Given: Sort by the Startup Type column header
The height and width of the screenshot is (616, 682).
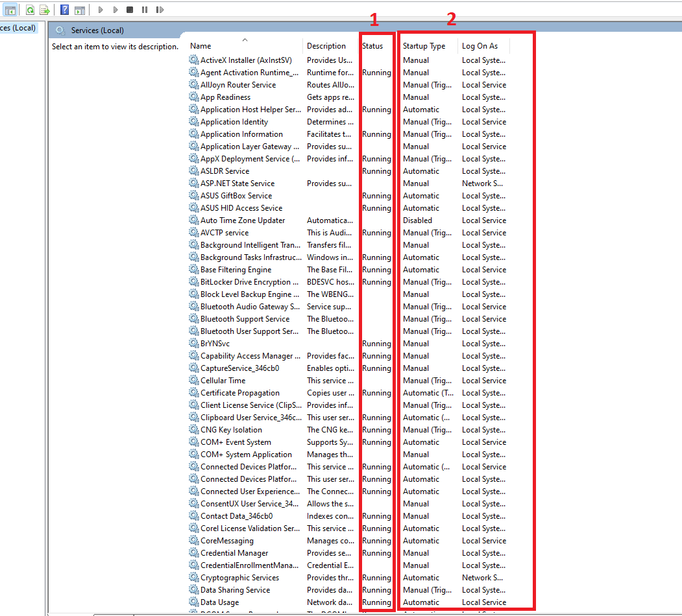Looking at the screenshot, I should click(424, 45).
